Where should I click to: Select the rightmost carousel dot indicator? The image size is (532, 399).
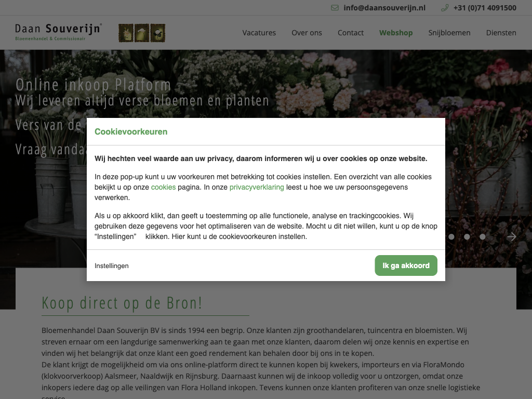coord(483,237)
